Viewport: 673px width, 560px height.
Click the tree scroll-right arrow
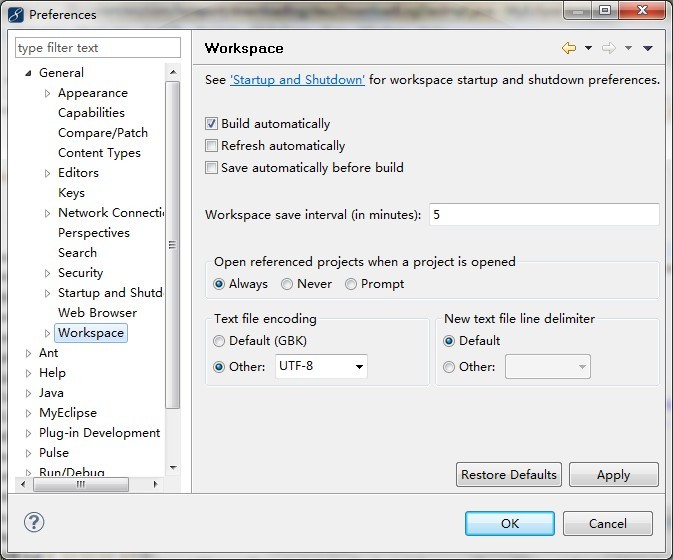point(155,484)
